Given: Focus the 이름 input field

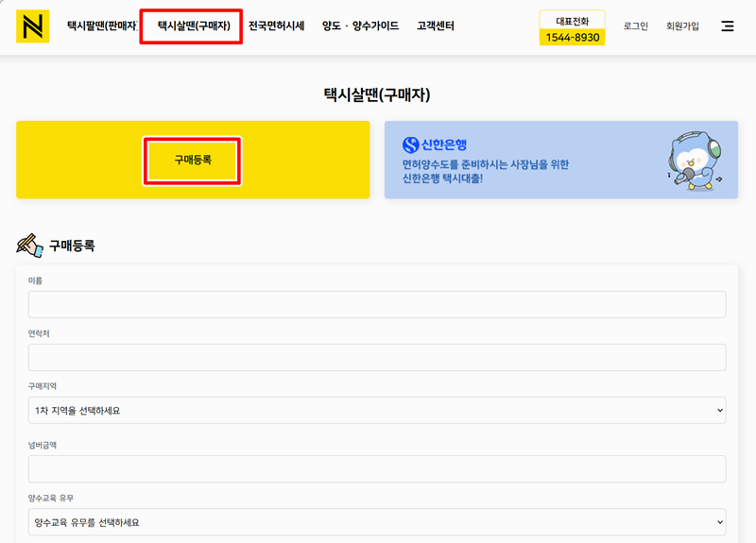Looking at the screenshot, I should coord(377,304).
